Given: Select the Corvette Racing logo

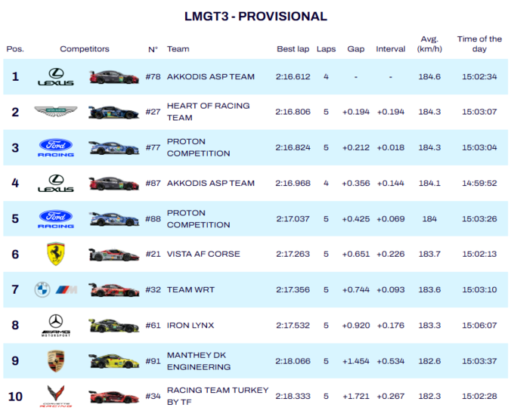Looking at the screenshot, I should click(56, 397).
